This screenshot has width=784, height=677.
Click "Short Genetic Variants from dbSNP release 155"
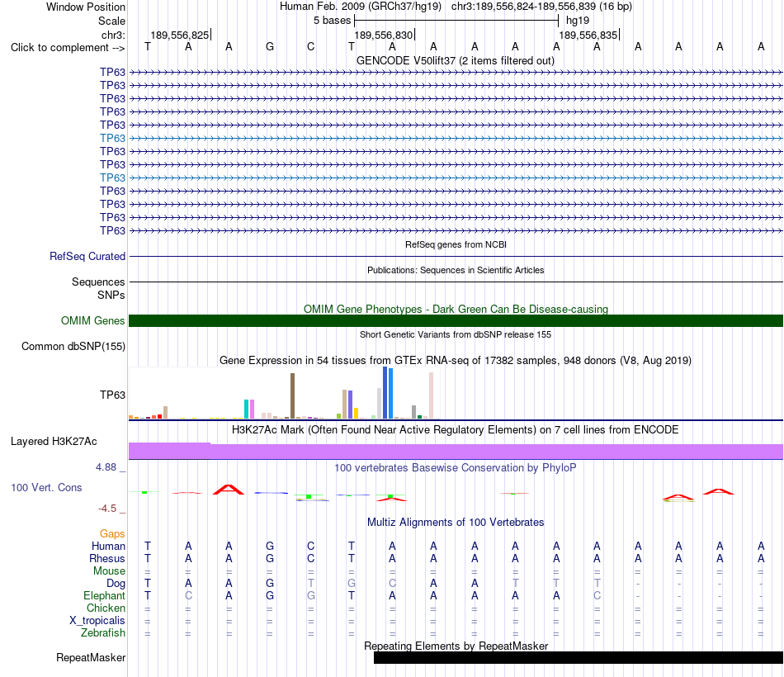click(x=456, y=334)
